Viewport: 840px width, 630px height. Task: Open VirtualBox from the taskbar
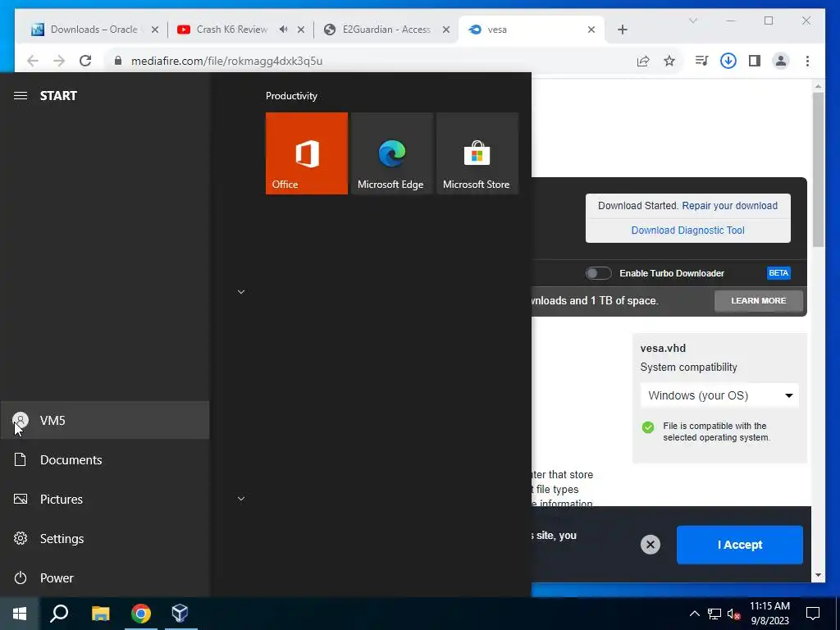180,614
